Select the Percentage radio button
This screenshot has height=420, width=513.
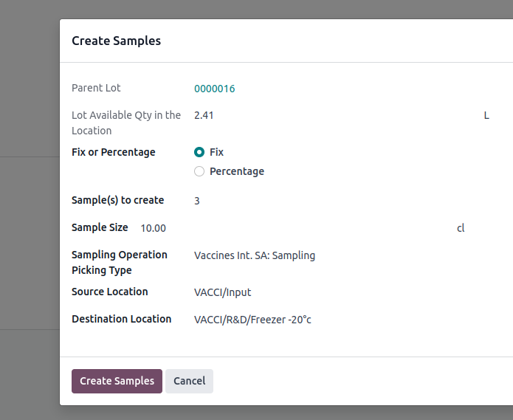pos(199,171)
